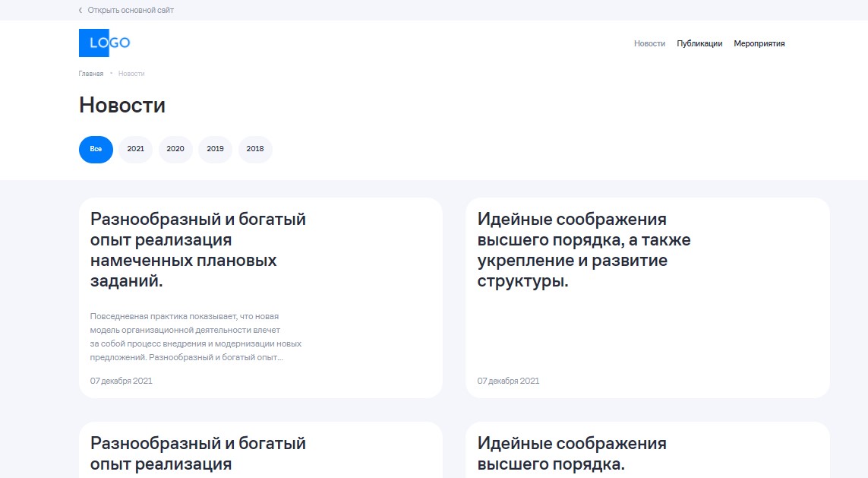This screenshot has height=478, width=868.
Task: Select the "Все" news filter
Action: tap(95, 149)
